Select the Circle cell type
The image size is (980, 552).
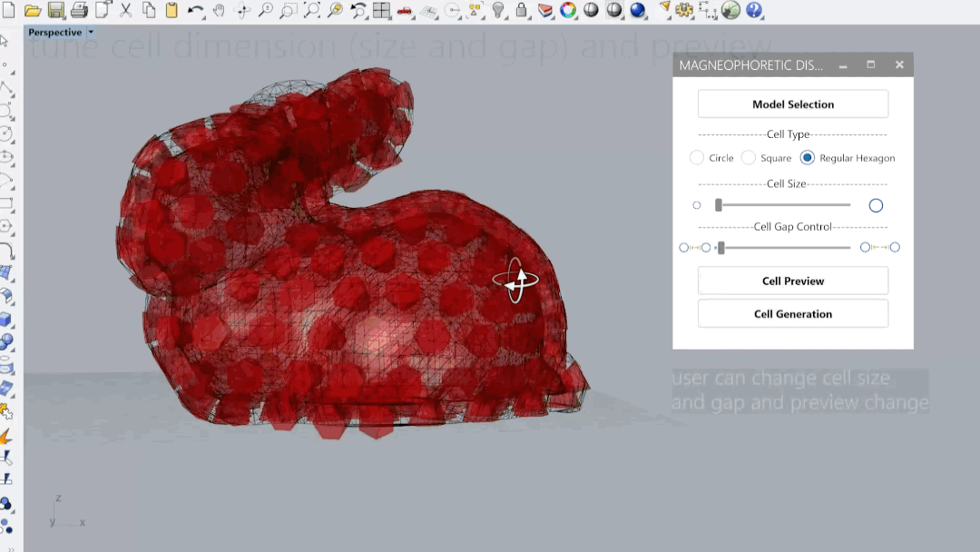point(697,158)
